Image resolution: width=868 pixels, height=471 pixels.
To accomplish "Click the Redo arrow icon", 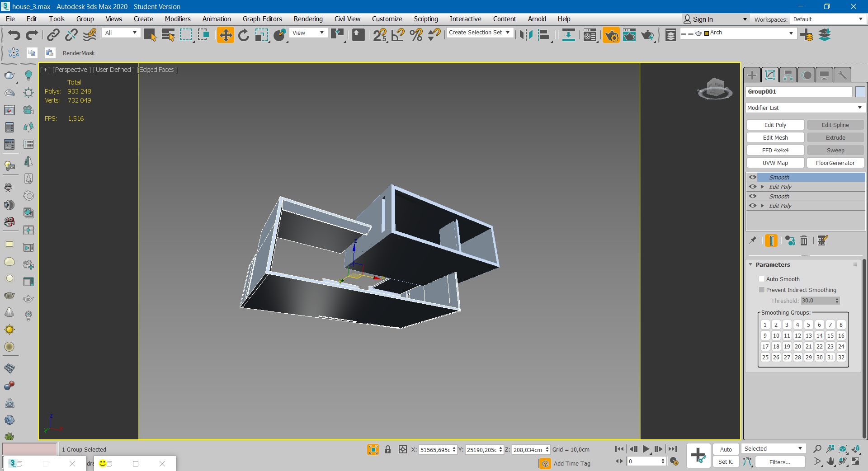I will tap(32, 35).
